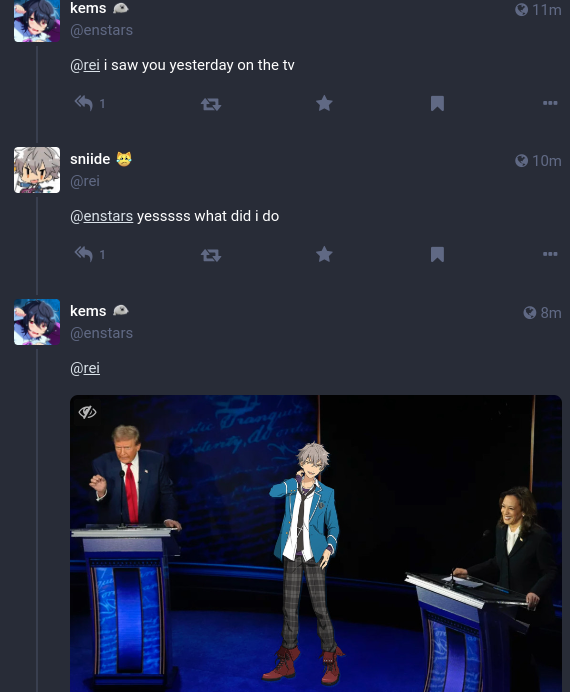Screen dimensions: 570x692
Task: Favourite kems' "saw you yesterday" post with star
Action: pyautogui.click(x=324, y=103)
